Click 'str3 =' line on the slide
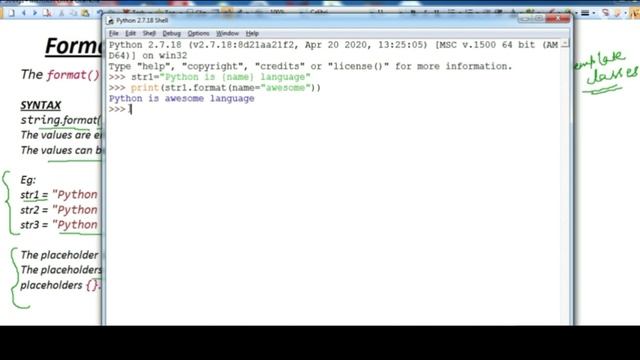 click(59, 225)
